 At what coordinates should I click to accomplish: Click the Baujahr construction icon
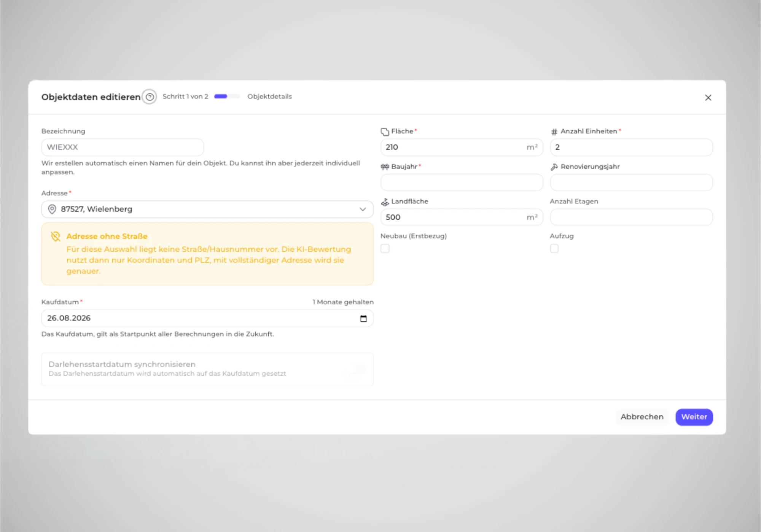(x=385, y=167)
